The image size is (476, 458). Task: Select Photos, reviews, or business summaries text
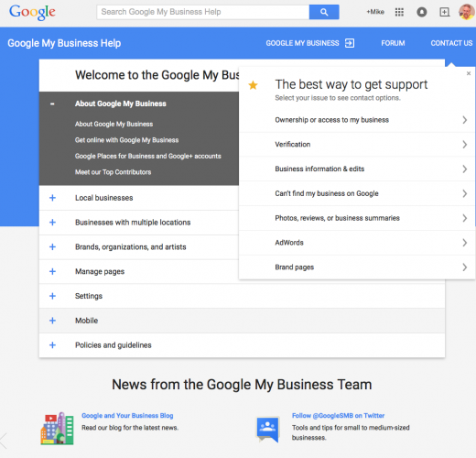pos(337,218)
